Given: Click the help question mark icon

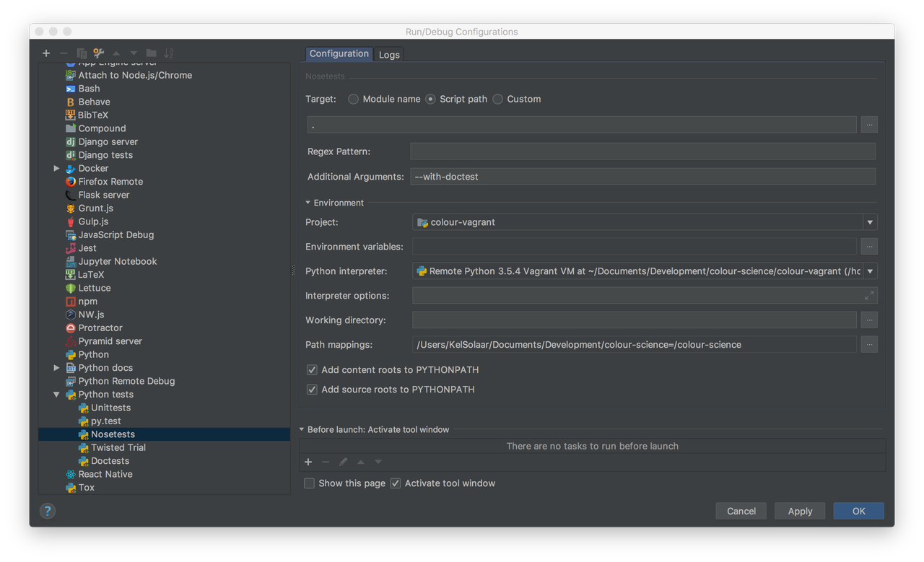Looking at the screenshot, I should coord(48,511).
